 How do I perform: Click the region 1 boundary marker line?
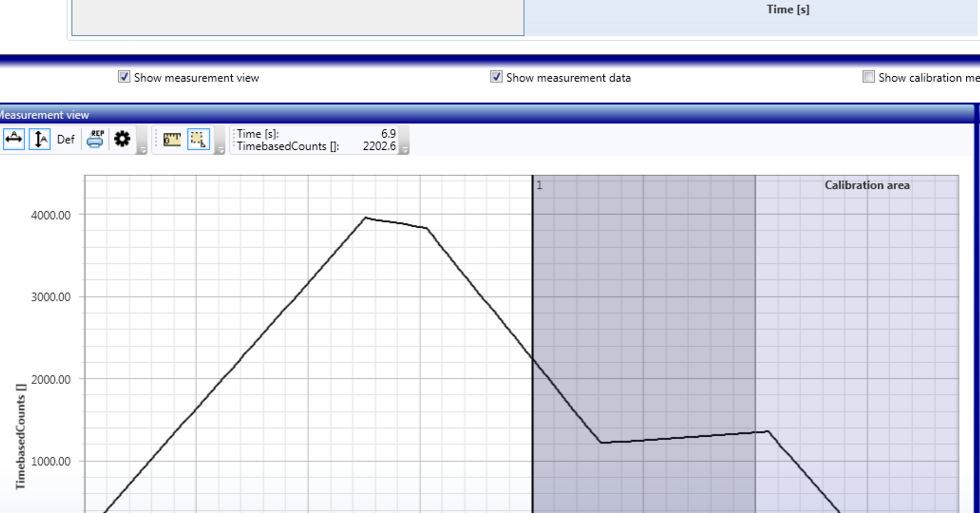pos(531,327)
